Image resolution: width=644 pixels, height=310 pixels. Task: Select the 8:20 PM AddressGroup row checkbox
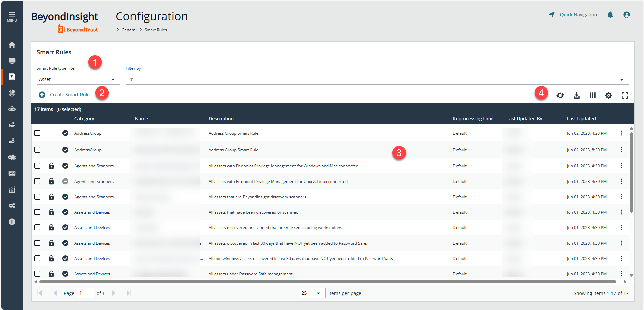coord(37,150)
